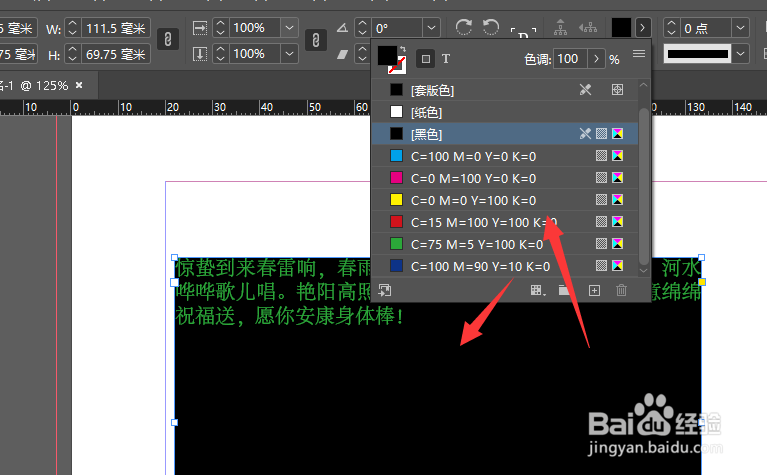Click the scale Y percentage icon
Viewport: 767px width, 475px height.
200,53
